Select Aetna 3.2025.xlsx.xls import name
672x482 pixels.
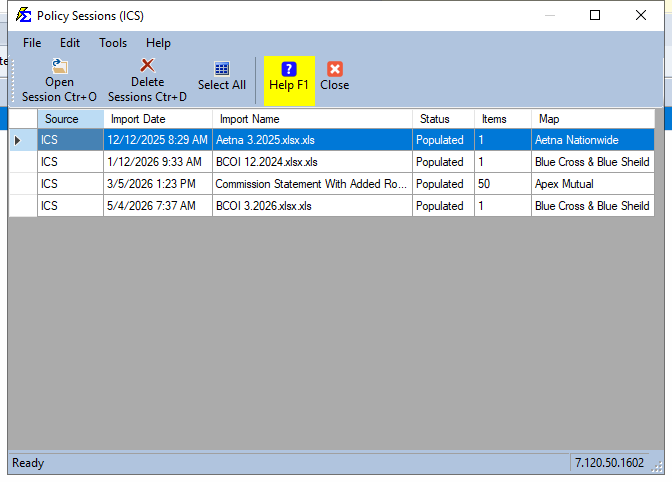tap(312, 140)
